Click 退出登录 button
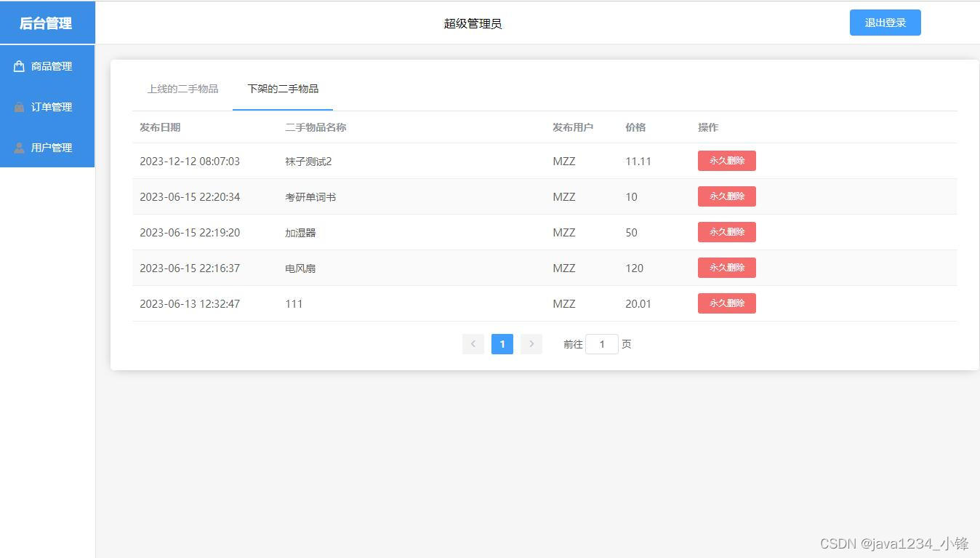This screenshot has height=558, width=980. [x=885, y=23]
